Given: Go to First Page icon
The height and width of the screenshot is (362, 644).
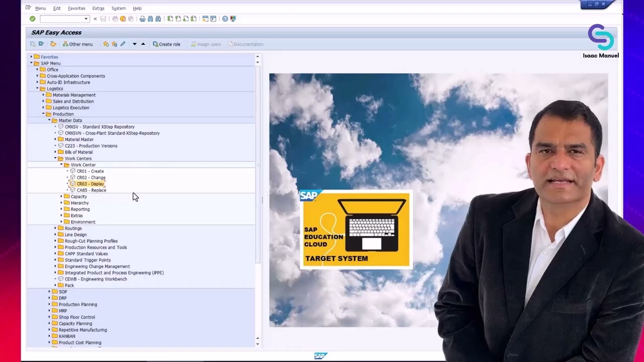Looking at the screenshot, I should point(170,19).
